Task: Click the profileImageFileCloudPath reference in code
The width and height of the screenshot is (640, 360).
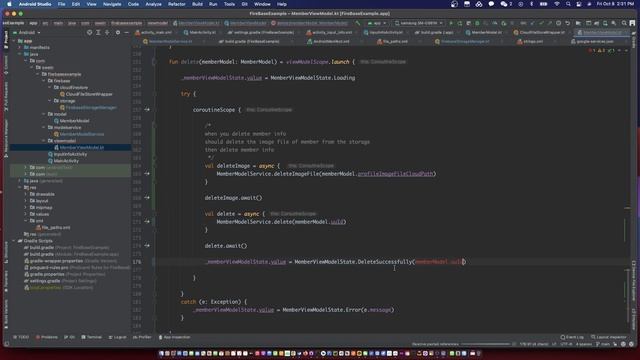Action: coord(395,173)
